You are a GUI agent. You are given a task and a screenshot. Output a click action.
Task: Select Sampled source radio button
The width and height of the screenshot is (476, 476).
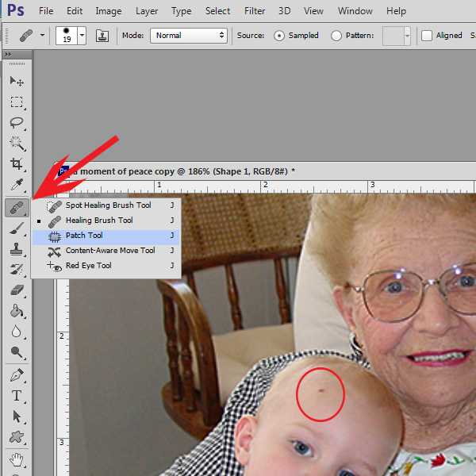pyautogui.click(x=279, y=36)
